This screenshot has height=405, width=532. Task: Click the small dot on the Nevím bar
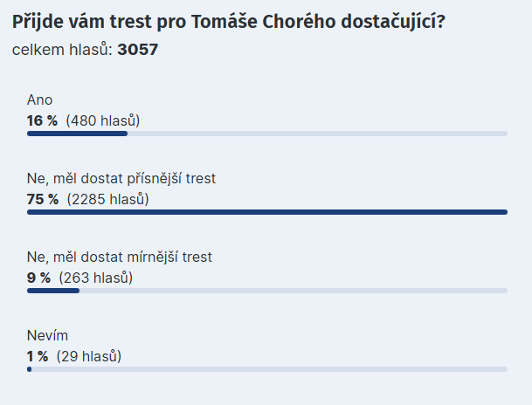(x=29, y=369)
